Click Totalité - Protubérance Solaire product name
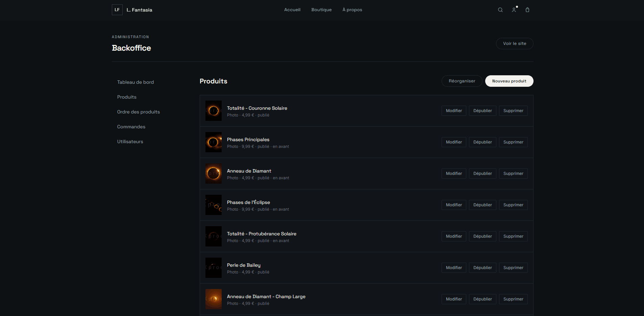Viewport: 644px width, 316px height. coord(262,234)
